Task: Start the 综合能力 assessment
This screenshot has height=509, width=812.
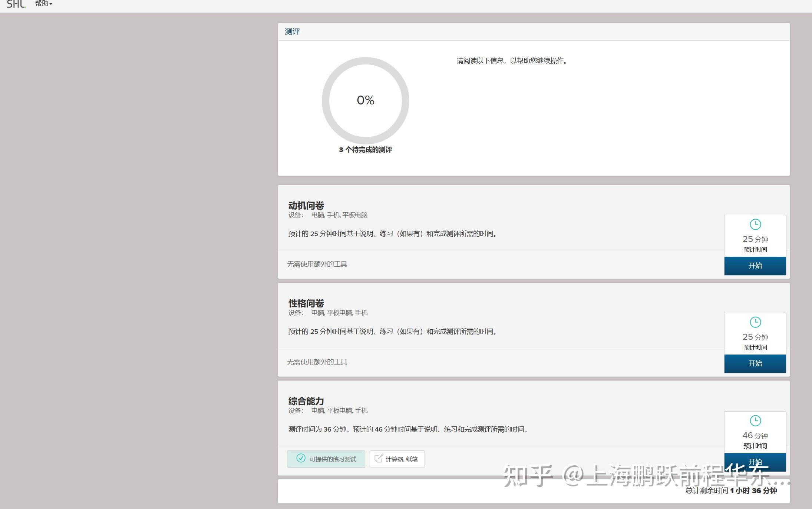Action: (x=755, y=462)
